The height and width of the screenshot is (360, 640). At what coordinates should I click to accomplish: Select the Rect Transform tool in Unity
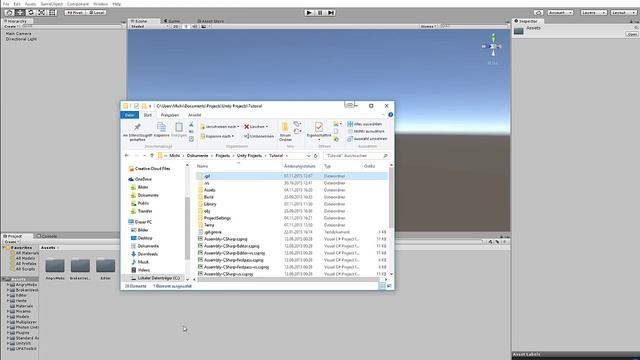(x=52, y=13)
